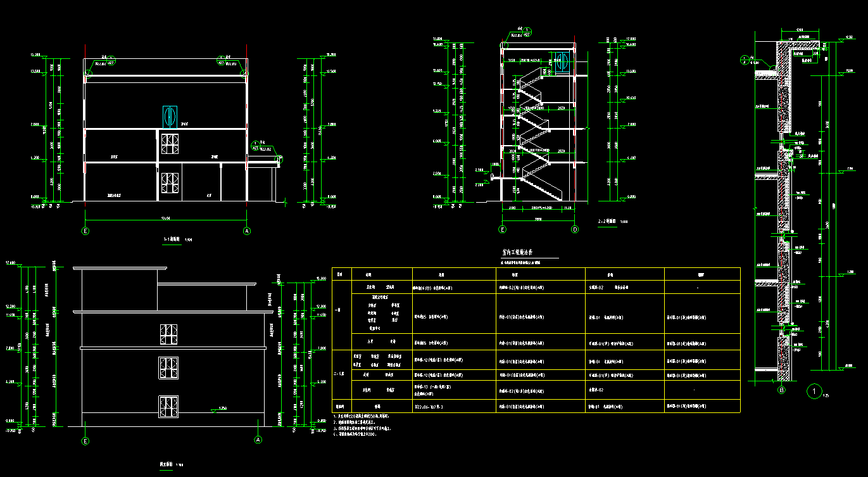Select axis bubble B under the wall detail

782,391
